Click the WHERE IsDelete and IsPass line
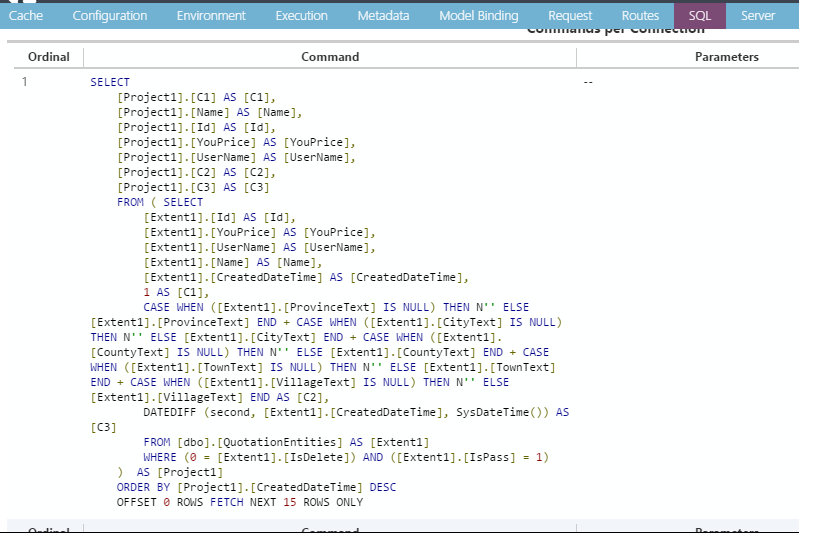The image size is (819, 533). 346,457
